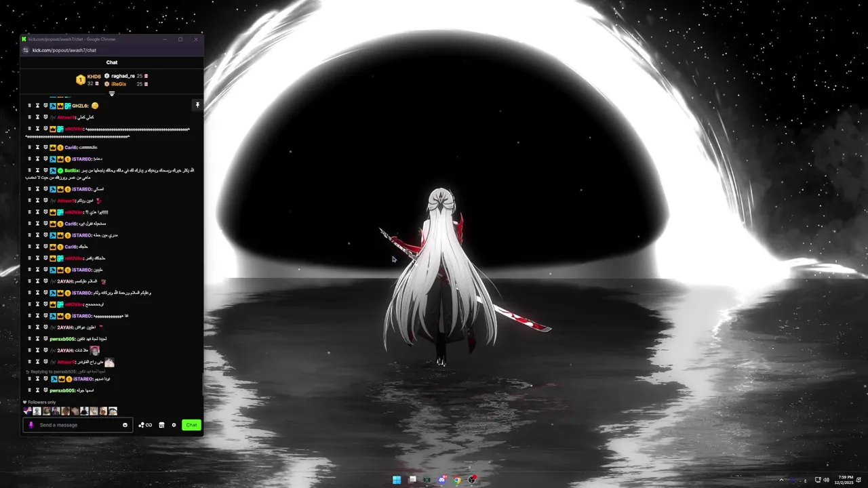The height and width of the screenshot is (488, 868).
Task: Select the first emote in quick emote row
Action: [28, 411]
